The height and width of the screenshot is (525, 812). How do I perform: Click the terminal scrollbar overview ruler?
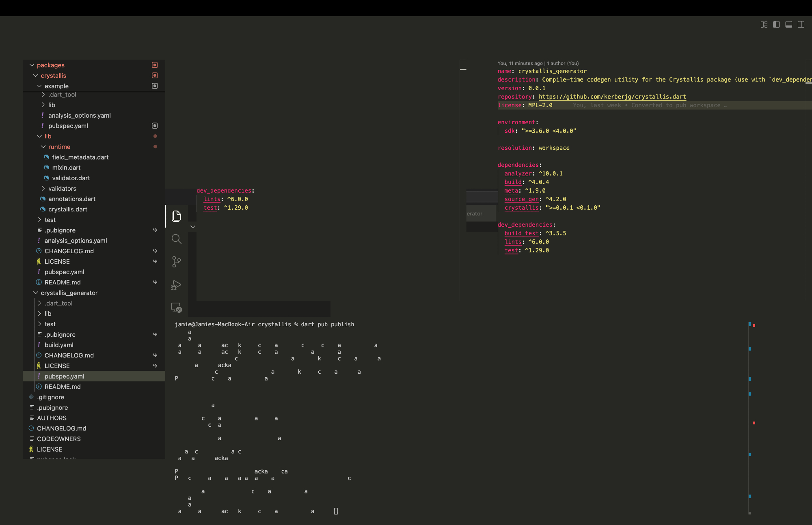[x=752, y=418]
